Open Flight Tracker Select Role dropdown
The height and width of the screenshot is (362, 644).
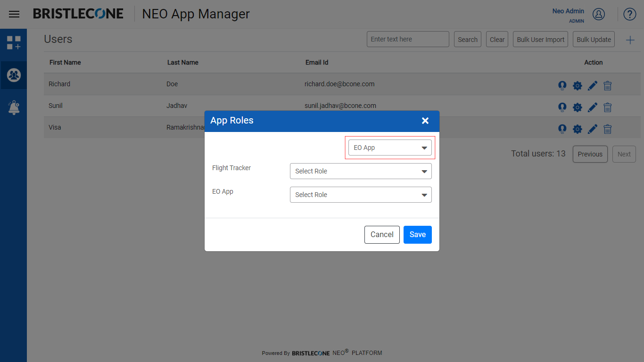coord(361,171)
